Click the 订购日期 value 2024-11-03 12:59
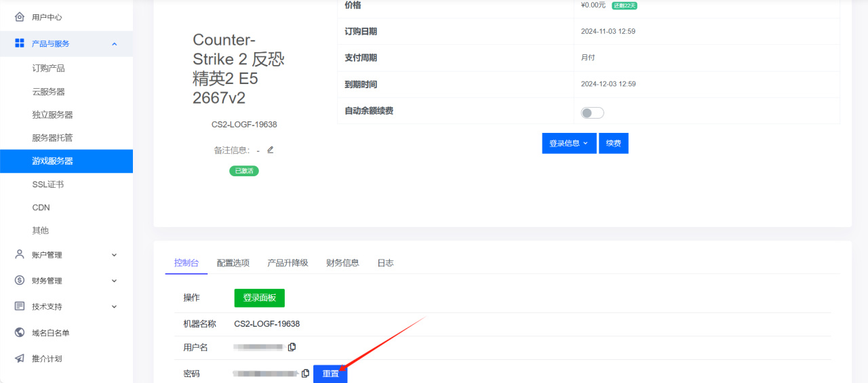 [x=608, y=31]
